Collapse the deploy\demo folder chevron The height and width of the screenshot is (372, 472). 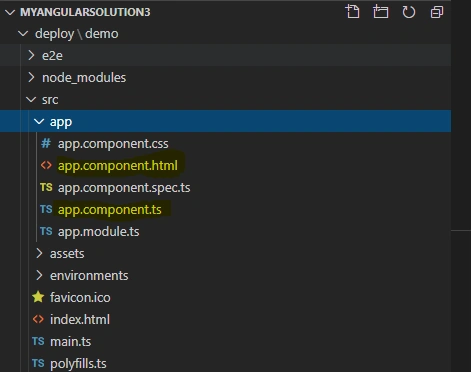23,33
